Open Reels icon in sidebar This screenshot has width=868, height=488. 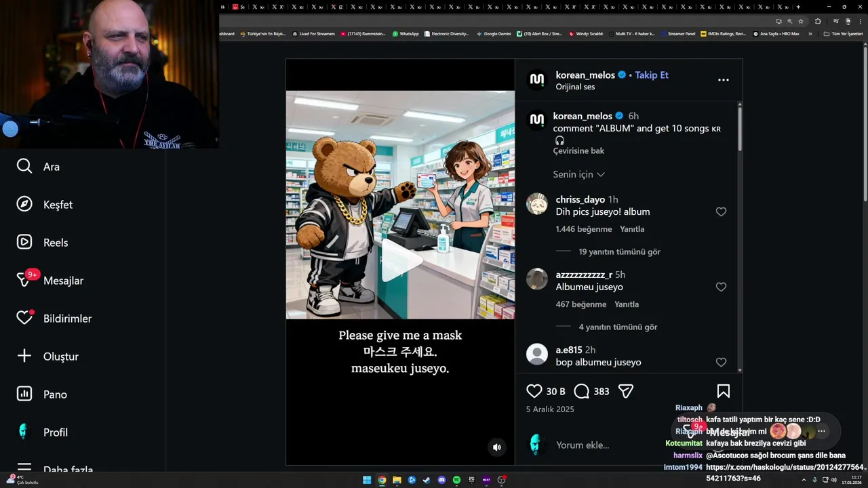[x=24, y=242]
